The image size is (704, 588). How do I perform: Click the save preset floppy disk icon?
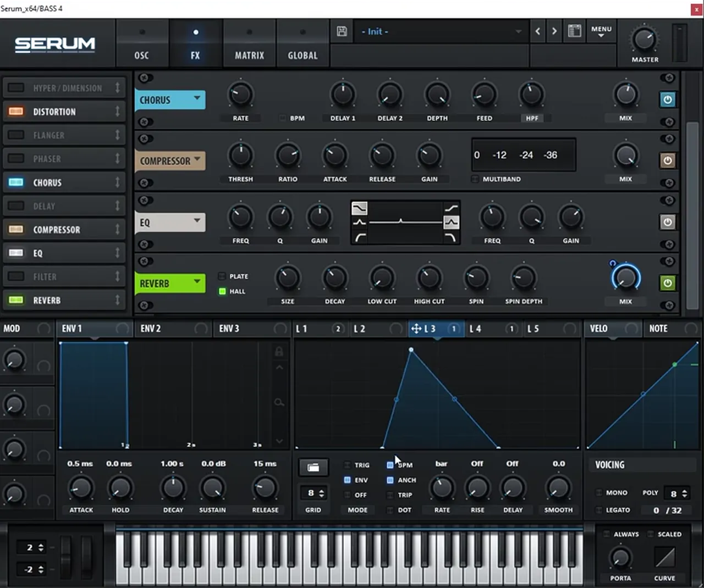[342, 31]
